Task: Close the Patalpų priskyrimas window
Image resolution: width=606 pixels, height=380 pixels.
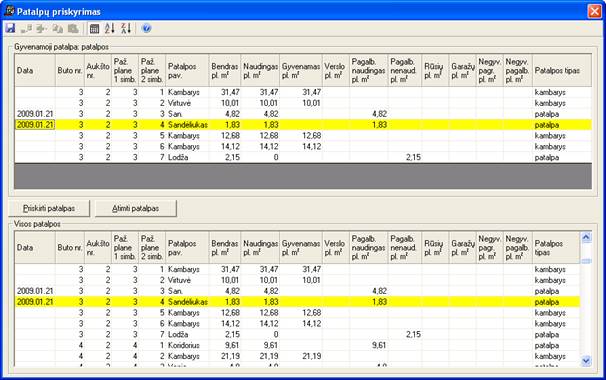Action: click(595, 11)
